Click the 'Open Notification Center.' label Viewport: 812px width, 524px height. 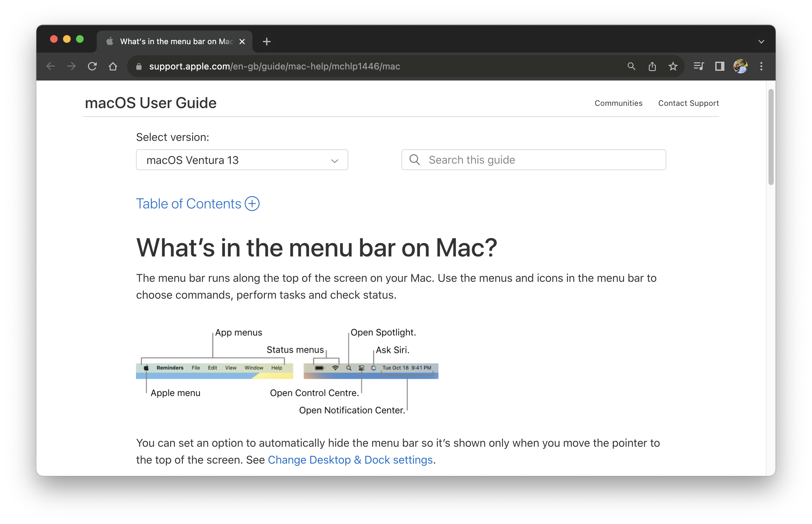point(352,410)
